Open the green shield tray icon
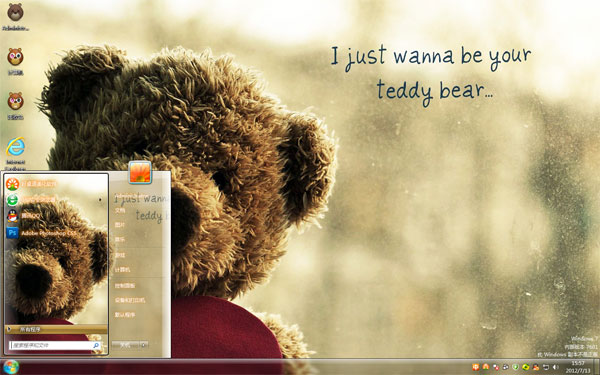This screenshot has height=375, width=600. coord(515,367)
